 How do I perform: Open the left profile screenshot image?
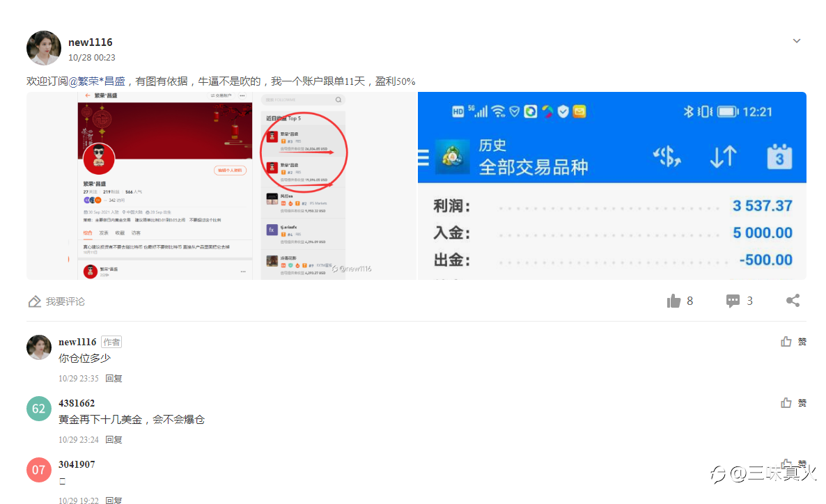221,185
